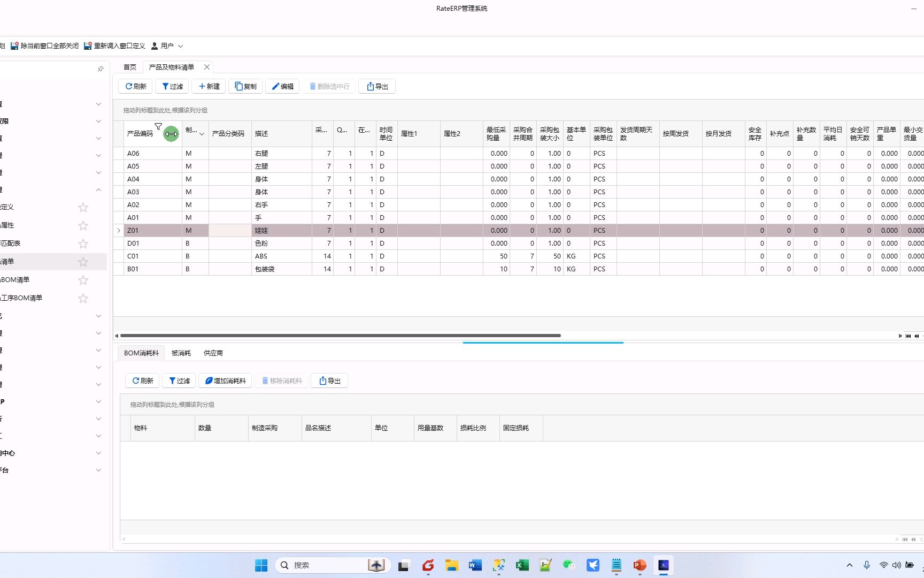The height and width of the screenshot is (578, 924).
Task: Switch to the 首页 tab
Action: [x=130, y=67]
